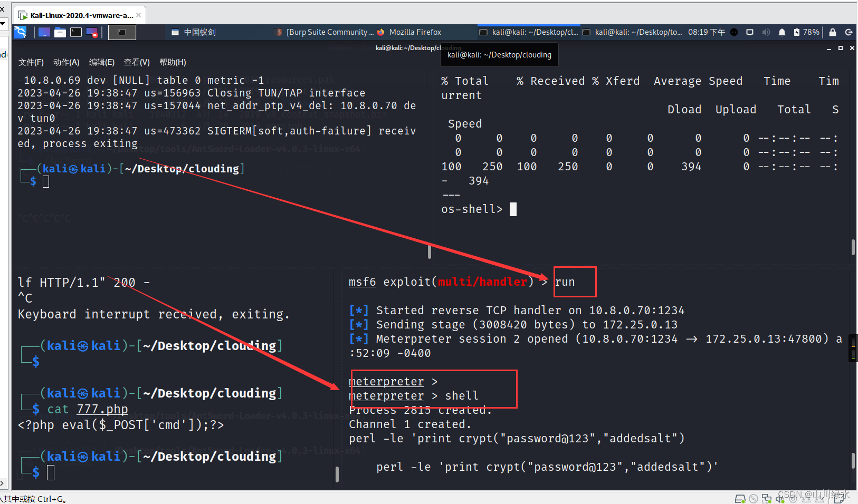Click the battery 78% indicator
Image resolution: width=858 pixels, height=504 pixels.
(x=806, y=32)
